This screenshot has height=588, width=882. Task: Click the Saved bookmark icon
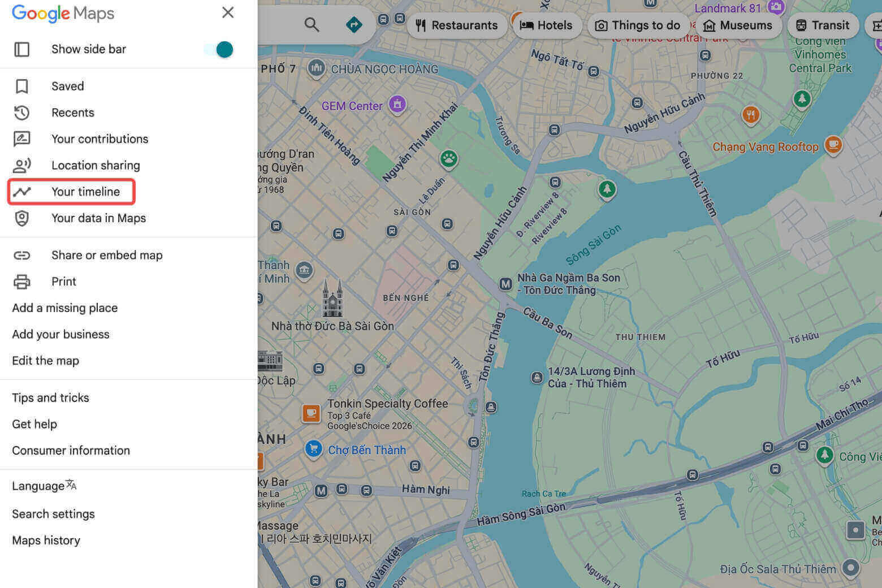point(22,86)
